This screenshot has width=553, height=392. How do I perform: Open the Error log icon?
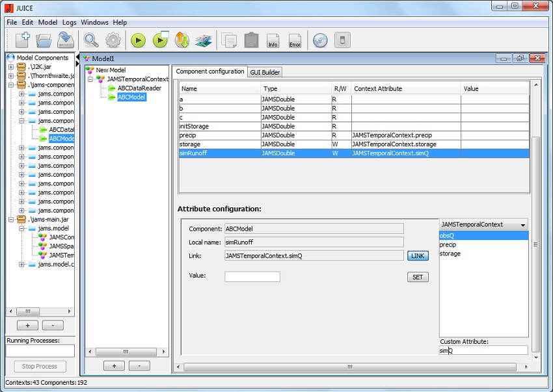click(295, 40)
